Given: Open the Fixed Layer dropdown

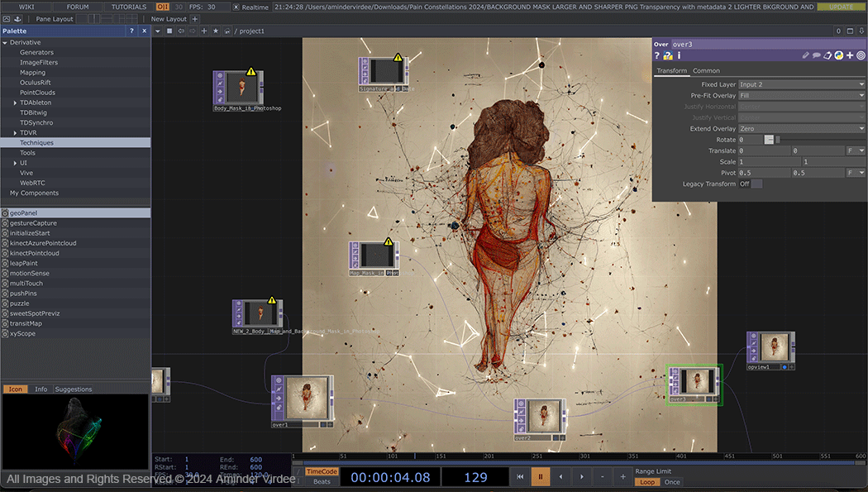Looking at the screenshot, I should tap(802, 84).
